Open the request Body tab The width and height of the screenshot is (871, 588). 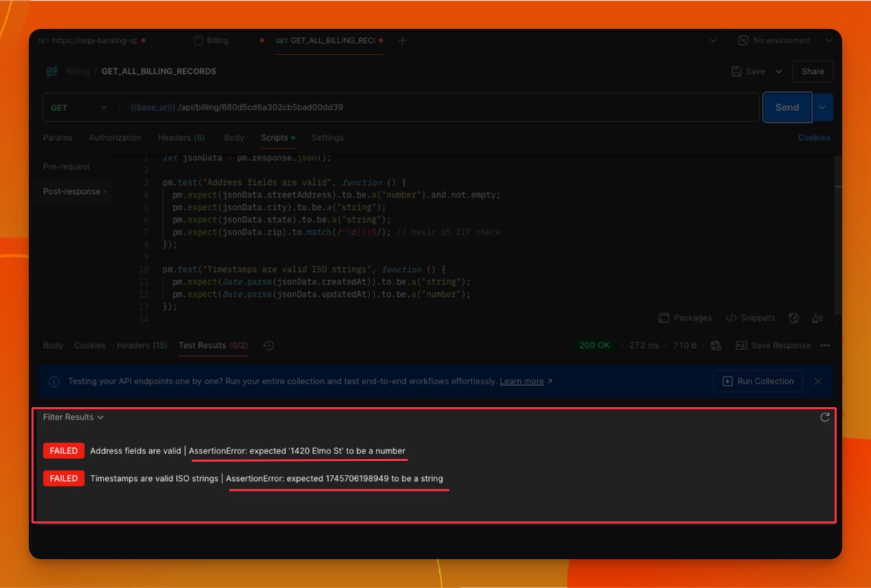pos(234,137)
